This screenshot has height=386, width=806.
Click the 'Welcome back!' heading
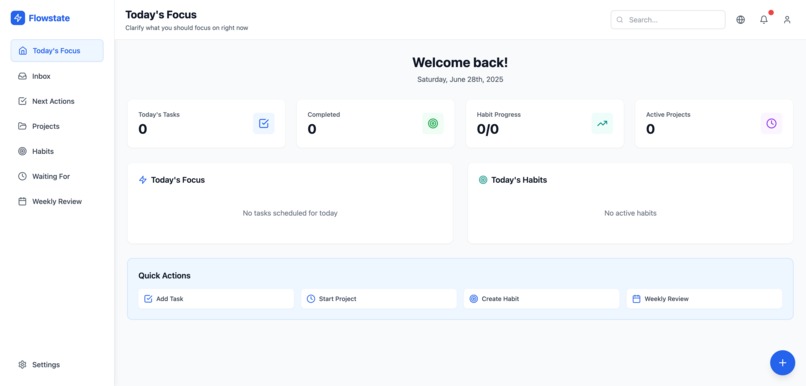coord(460,63)
